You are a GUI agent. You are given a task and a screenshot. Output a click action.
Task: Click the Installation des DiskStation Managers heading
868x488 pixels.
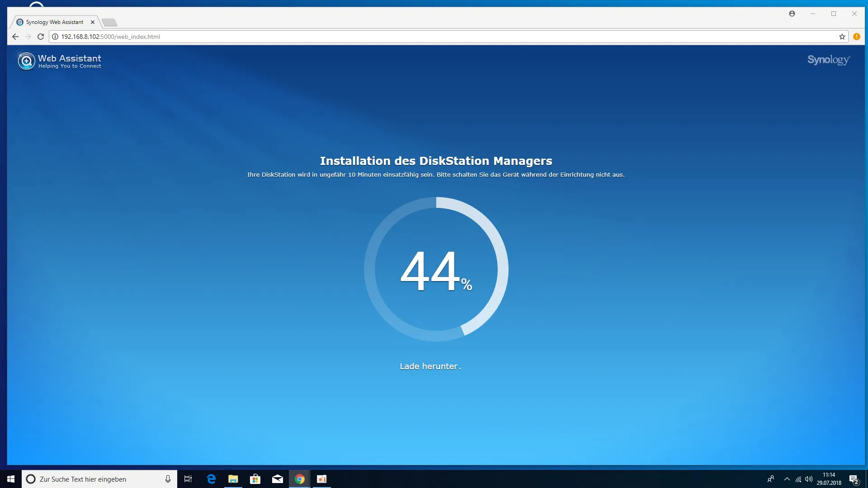[x=436, y=161]
